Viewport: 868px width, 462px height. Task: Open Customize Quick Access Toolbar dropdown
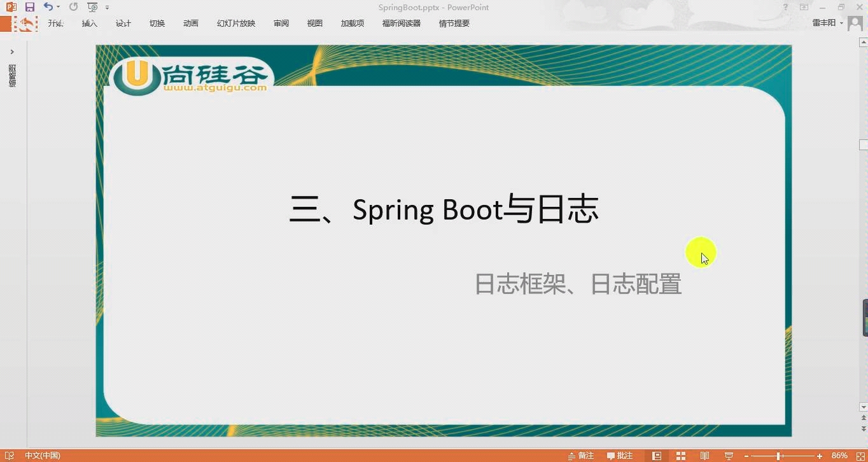click(x=107, y=8)
